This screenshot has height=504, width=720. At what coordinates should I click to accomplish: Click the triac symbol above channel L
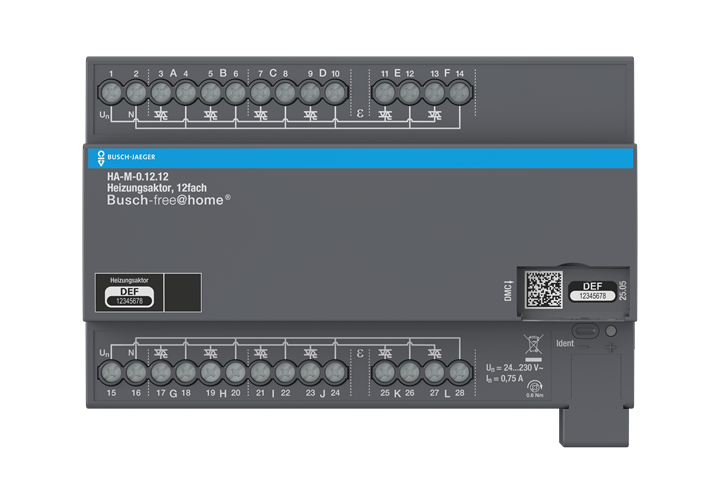(x=435, y=353)
